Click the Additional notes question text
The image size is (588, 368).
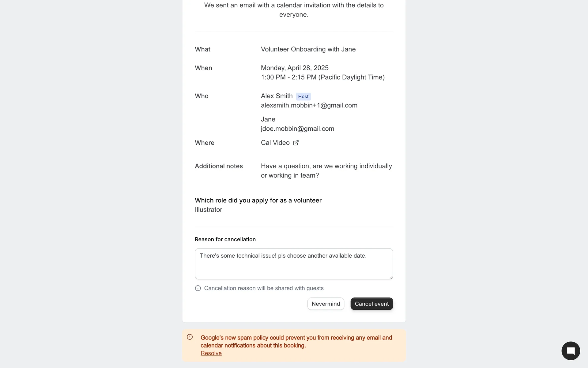[x=326, y=171]
